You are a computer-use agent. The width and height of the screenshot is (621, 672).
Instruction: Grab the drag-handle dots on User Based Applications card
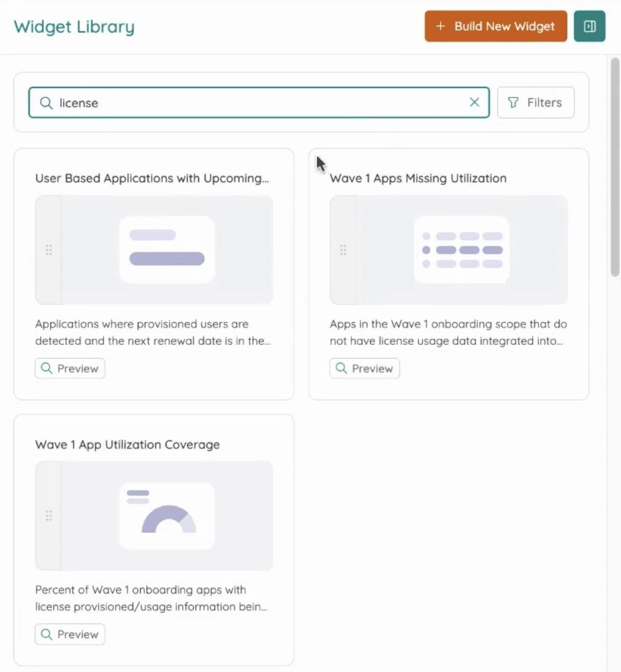49,250
